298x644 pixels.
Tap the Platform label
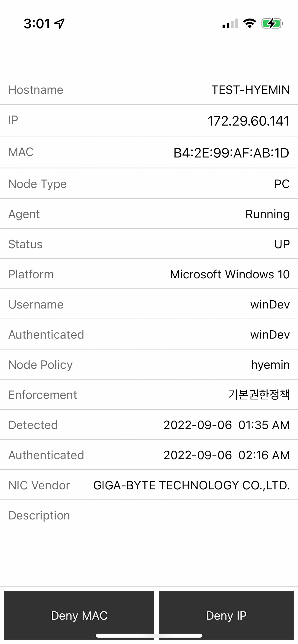(x=31, y=274)
